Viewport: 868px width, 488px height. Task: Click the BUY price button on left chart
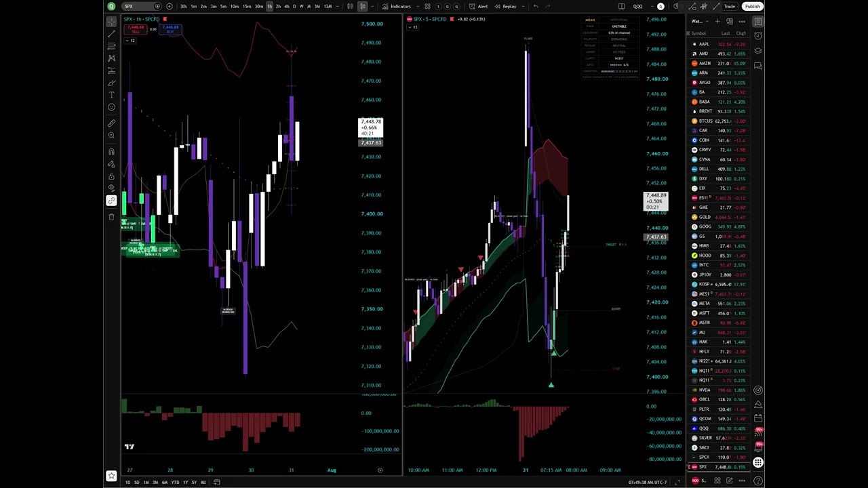[x=170, y=30]
